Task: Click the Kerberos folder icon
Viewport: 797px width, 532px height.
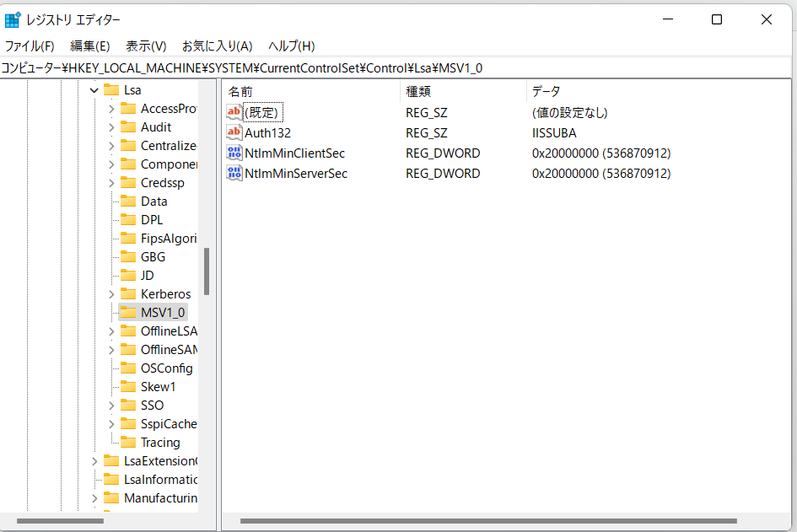Action: click(x=128, y=294)
